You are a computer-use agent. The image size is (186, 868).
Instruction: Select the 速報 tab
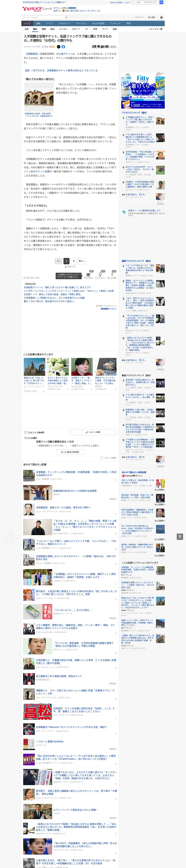pyautogui.click(x=38, y=24)
